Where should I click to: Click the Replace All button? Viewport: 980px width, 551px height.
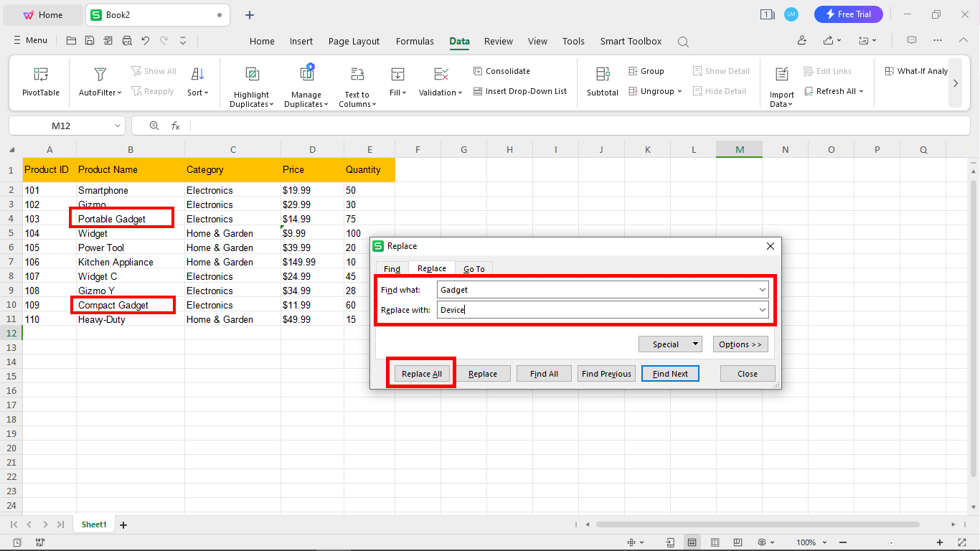coord(421,373)
